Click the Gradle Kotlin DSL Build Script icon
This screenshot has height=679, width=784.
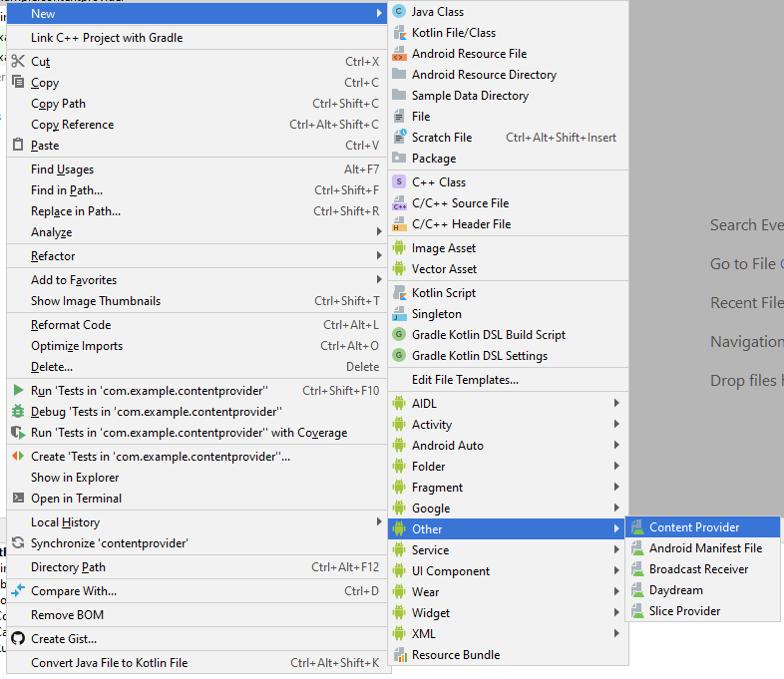[400, 335]
